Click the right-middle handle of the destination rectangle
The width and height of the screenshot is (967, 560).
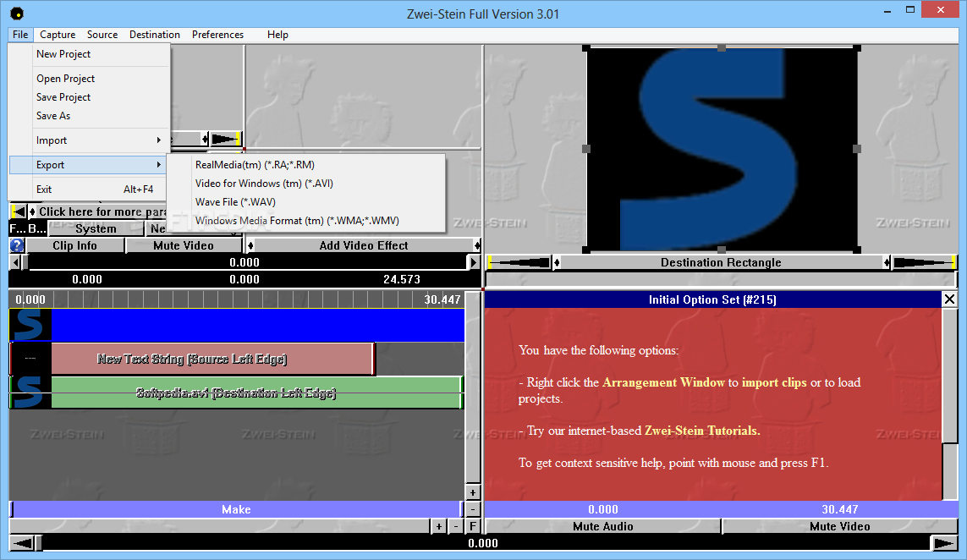click(857, 149)
